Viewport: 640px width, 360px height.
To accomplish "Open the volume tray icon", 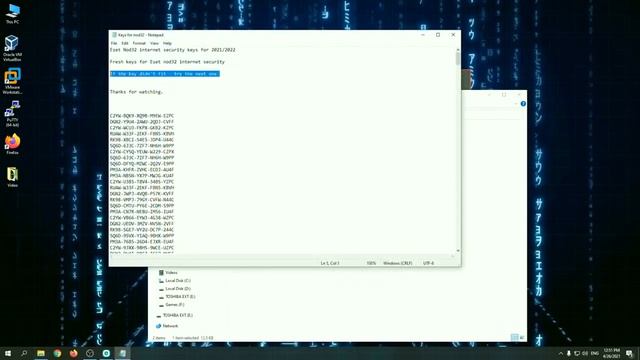I will [x=585, y=353].
